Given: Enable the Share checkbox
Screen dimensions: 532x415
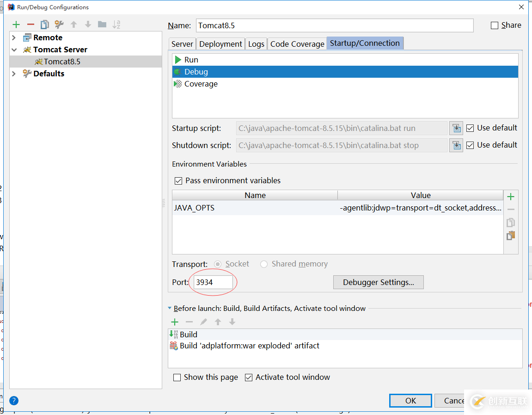Looking at the screenshot, I should [x=495, y=25].
